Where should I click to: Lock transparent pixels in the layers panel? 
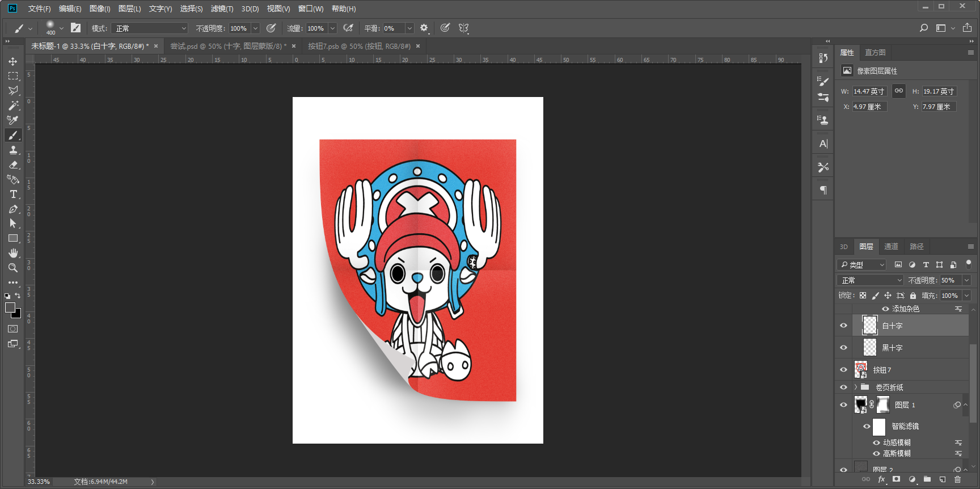(863, 296)
